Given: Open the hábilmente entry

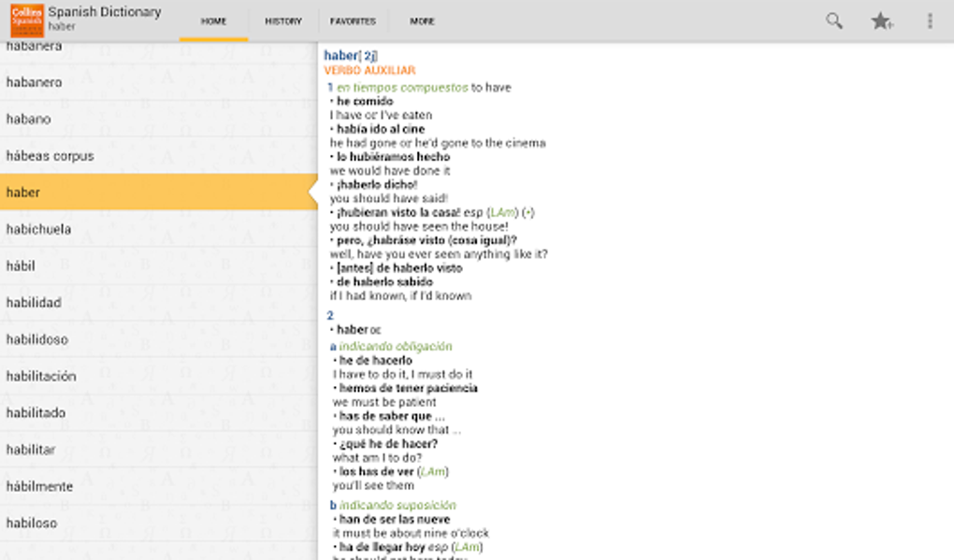Looking at the screenshot, I should (39, 486).
